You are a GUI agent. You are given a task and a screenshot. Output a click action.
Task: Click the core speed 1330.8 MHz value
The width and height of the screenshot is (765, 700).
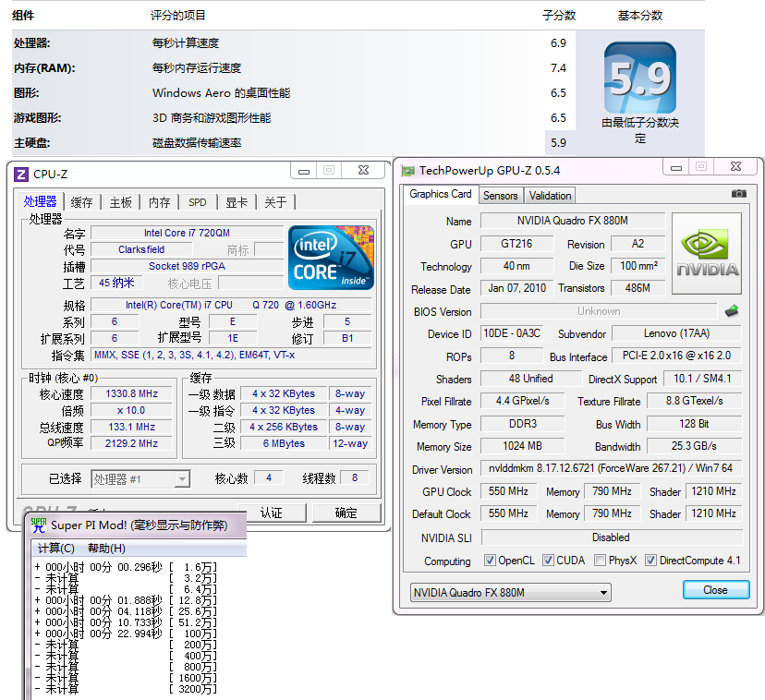click(x=132, y=393)
